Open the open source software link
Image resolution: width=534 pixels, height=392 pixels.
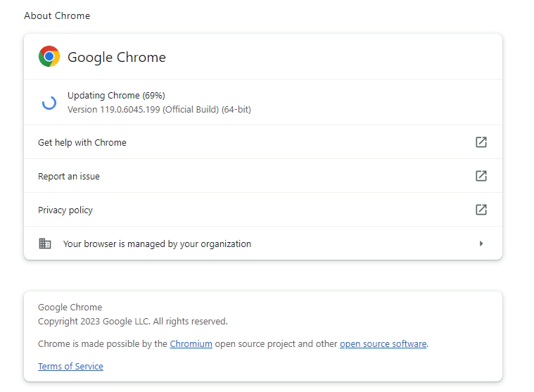point(383,344)
